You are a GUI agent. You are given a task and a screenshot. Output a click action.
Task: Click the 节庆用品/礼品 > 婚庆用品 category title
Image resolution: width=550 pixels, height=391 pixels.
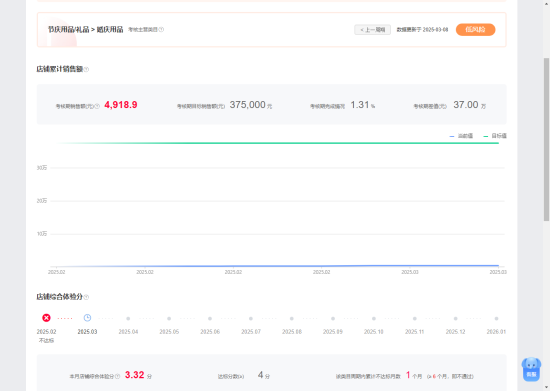86,29
